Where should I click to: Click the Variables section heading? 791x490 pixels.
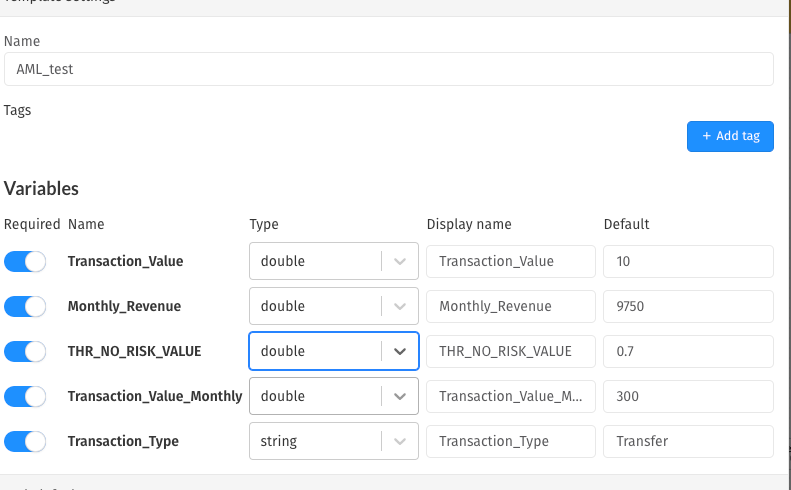(41, 188)
